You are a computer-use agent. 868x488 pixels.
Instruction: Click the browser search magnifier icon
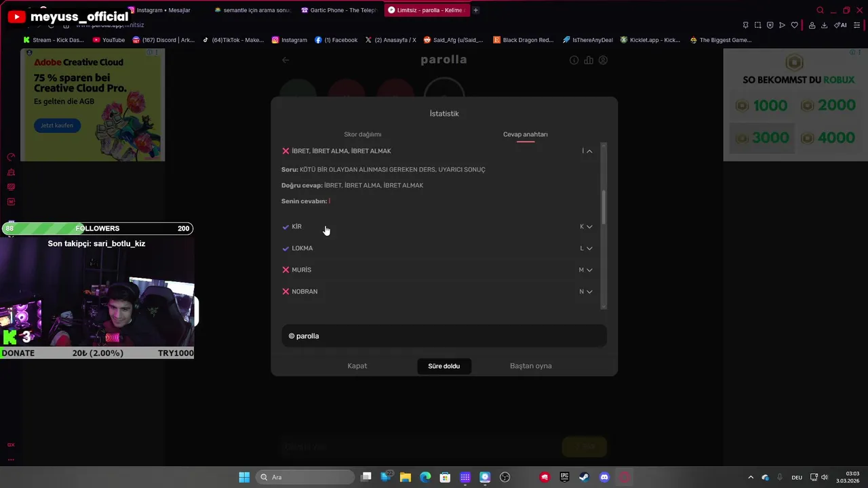[x=820, y=10]
